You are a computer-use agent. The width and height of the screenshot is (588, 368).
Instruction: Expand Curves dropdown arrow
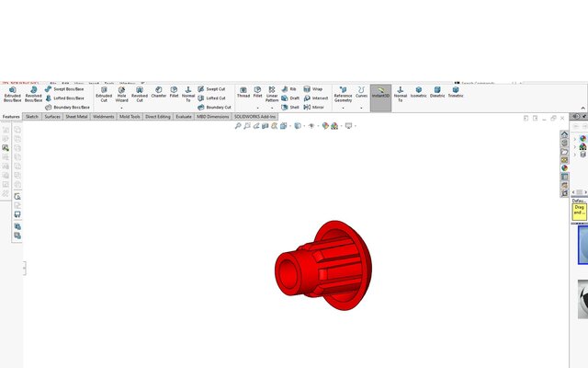[361, 109]
